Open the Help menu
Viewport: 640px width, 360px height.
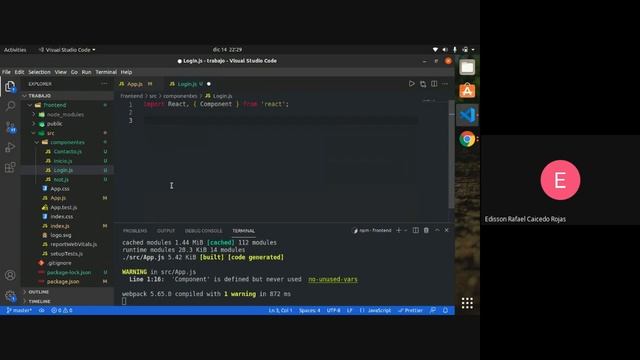[x=126, y=72]
